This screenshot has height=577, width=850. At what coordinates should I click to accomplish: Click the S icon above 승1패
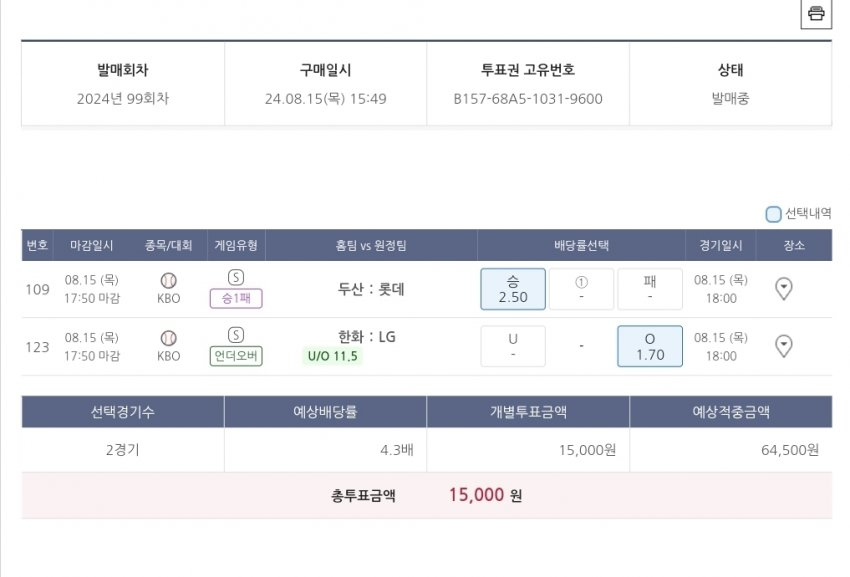pyautogui.click(x=236, y=278)
